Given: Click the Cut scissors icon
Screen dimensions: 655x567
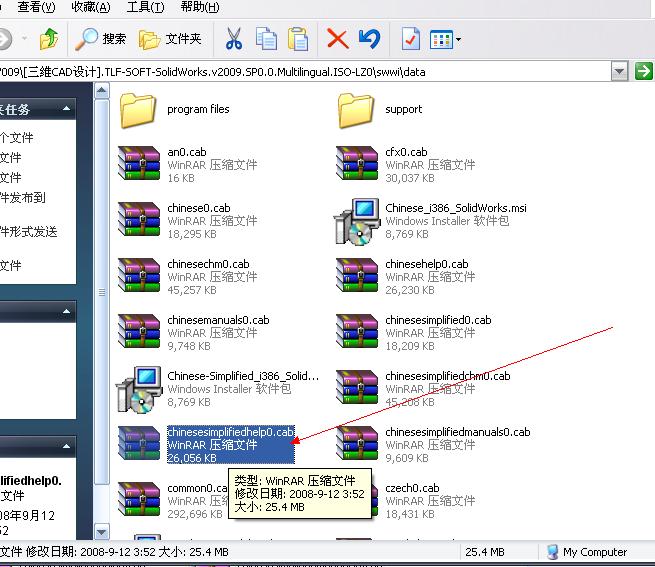Looking at the screenshot, I should (x=234, y=39).
